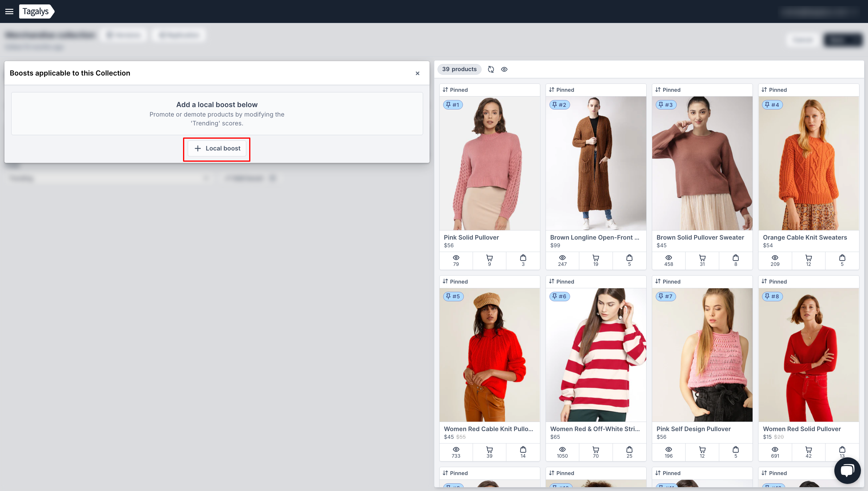
Task: Click pin badge #4 on Orange Cable Knit
Action: pos(772,105)
